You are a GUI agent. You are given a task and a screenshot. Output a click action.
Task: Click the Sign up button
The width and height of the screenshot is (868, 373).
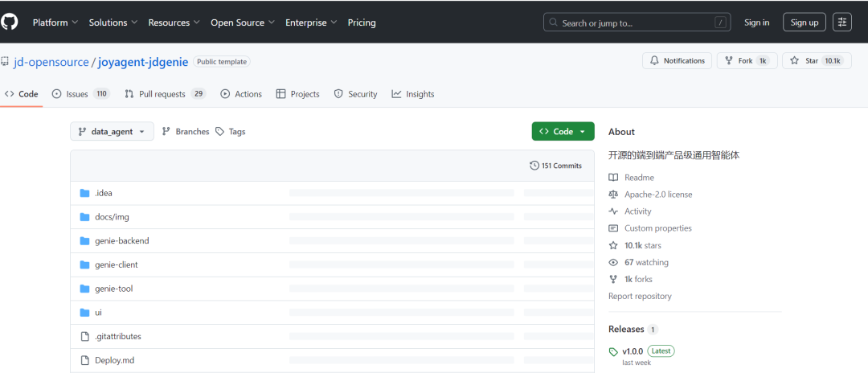pos(805,23)
